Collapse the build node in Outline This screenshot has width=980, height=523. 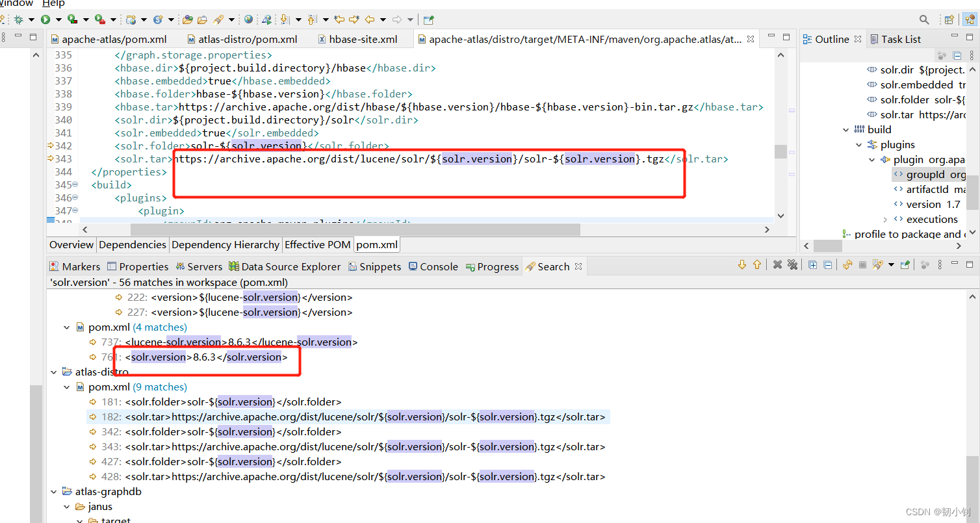click(846, 130)
